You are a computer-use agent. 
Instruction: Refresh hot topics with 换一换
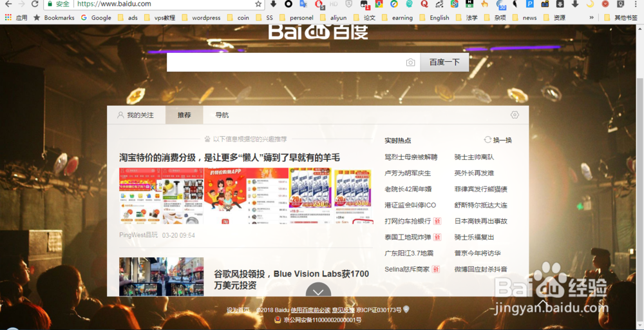coord(498,140)
